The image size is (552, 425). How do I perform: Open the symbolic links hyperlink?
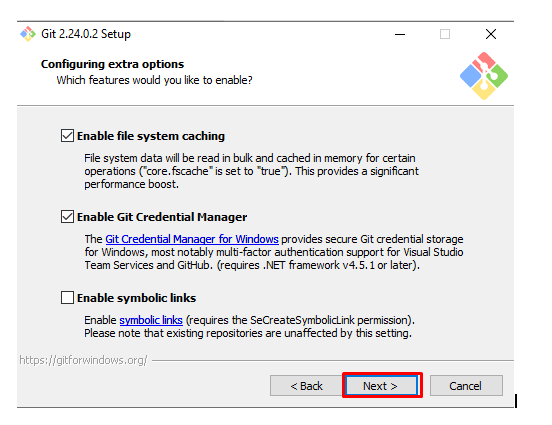(151, 320)
